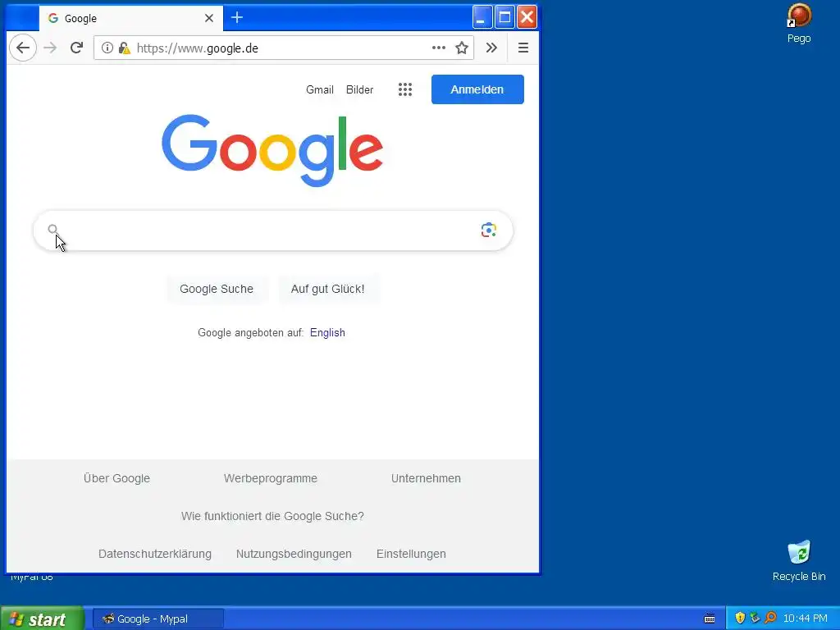Screen dimensions: 840x630
Task: Open the browser hamburger menu
Action: 523,48
